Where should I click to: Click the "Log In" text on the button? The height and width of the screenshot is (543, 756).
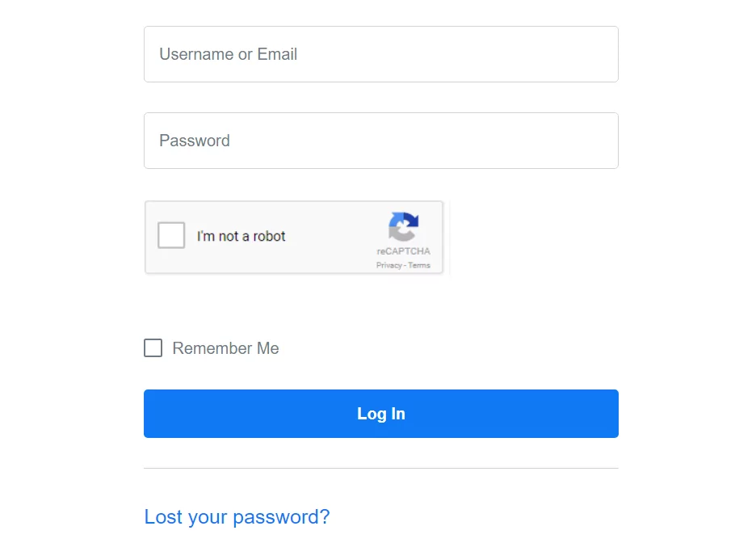[381, 414]
